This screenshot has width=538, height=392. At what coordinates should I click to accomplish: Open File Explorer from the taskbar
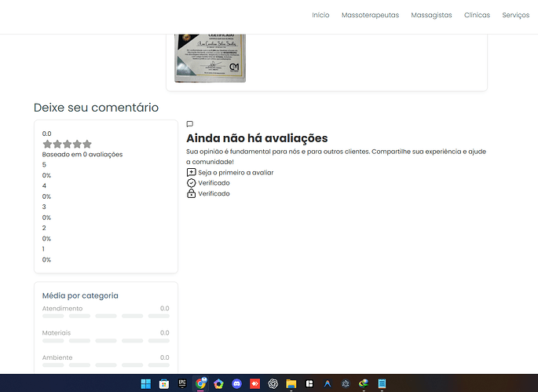291,383
